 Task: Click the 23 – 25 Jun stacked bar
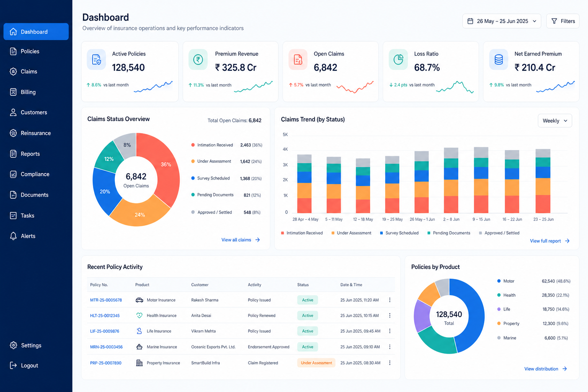[543, 181]
